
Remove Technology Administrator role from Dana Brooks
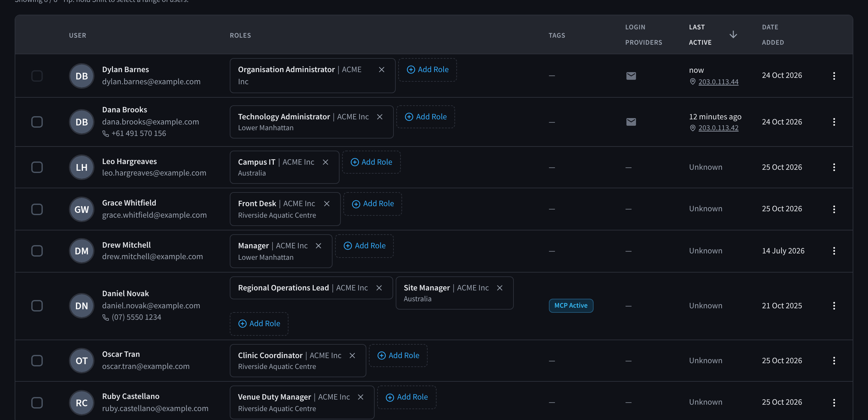(380, 116)
